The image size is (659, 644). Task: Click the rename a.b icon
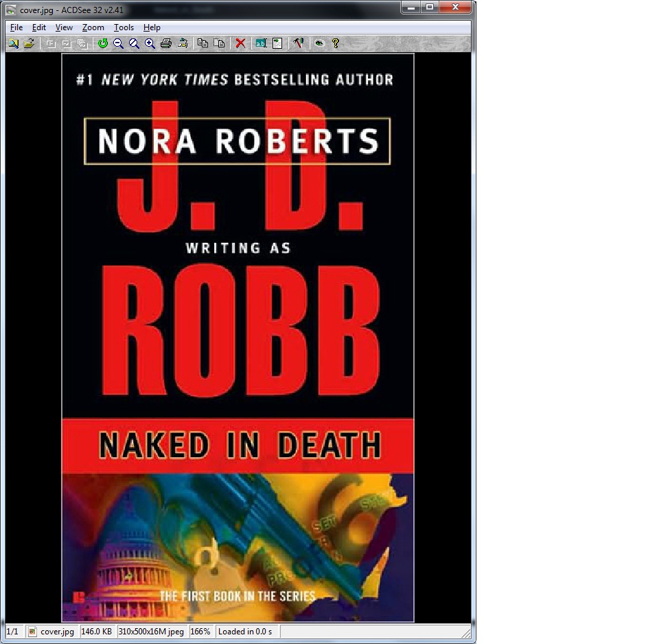[261, 43]
